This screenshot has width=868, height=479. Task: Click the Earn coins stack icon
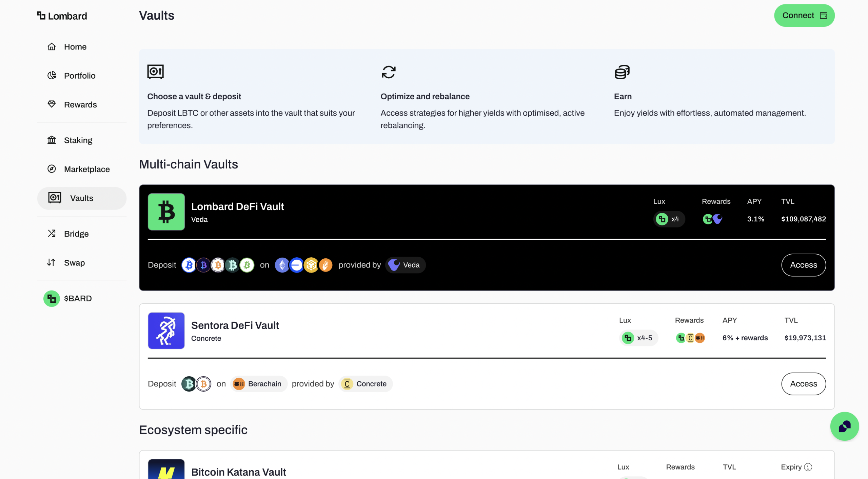(x=622, y=72)
